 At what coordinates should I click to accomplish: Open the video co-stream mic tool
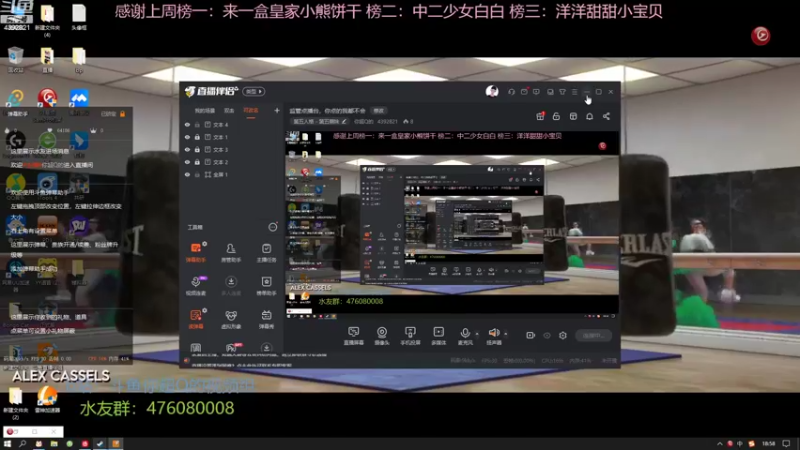coord(196,286)
